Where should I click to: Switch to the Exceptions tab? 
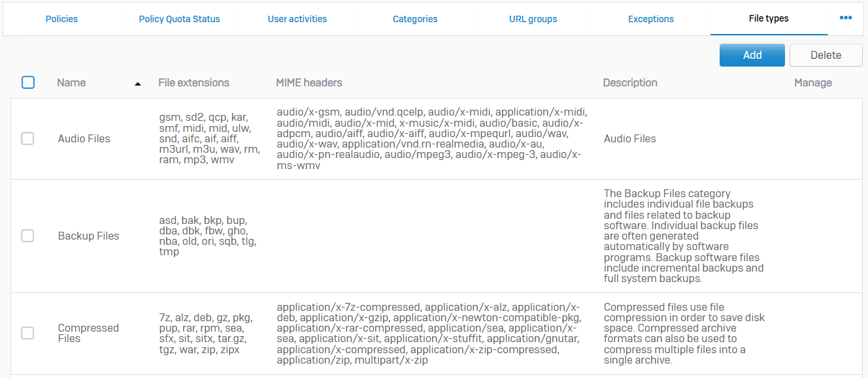click(x=650, y=19)
